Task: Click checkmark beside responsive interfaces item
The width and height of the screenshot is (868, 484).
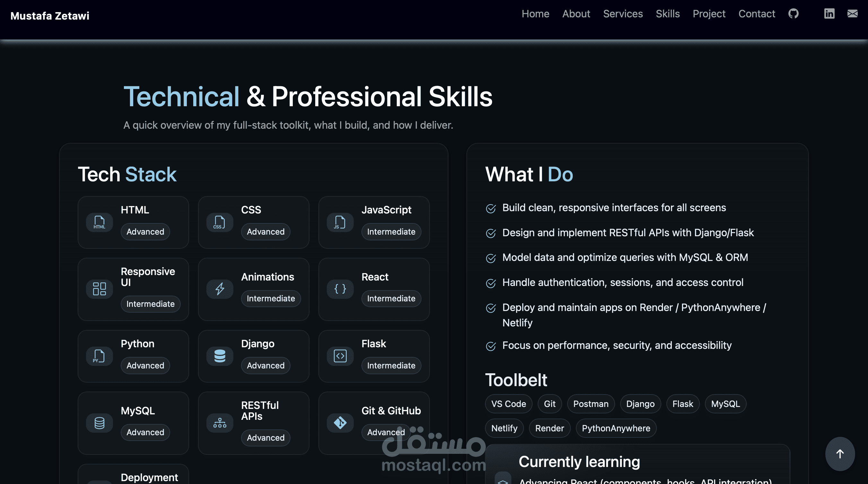Action: [490, 209]
